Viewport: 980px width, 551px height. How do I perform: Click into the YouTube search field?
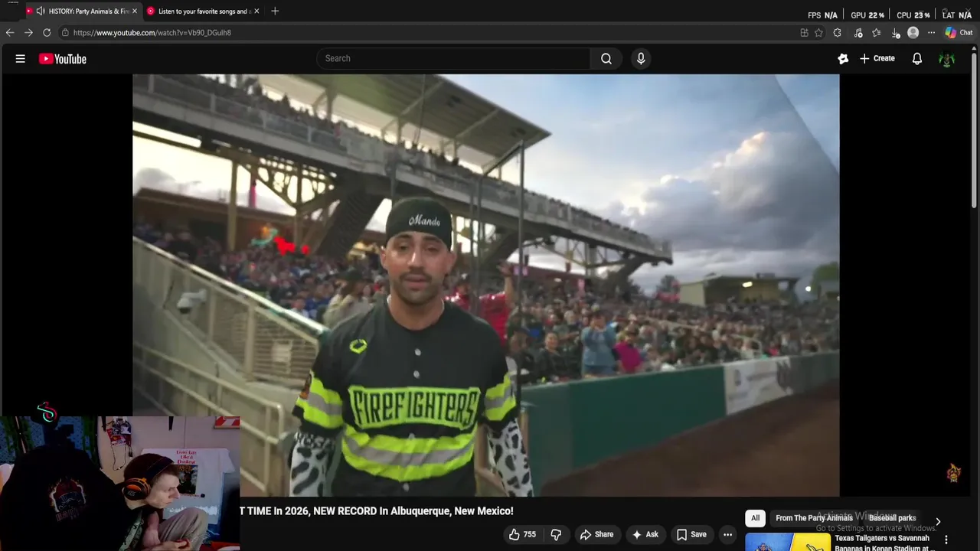coord(453,58)
